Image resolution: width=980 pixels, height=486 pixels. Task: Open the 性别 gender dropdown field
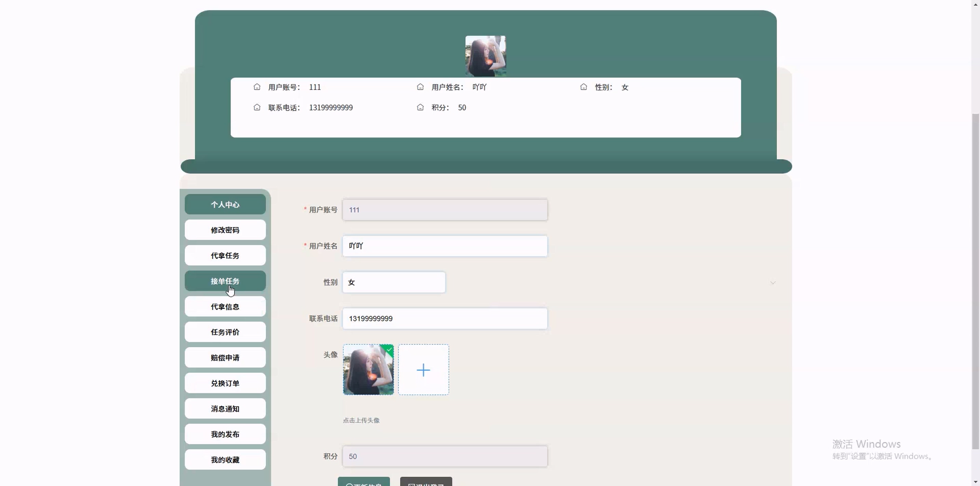point(393,282)
